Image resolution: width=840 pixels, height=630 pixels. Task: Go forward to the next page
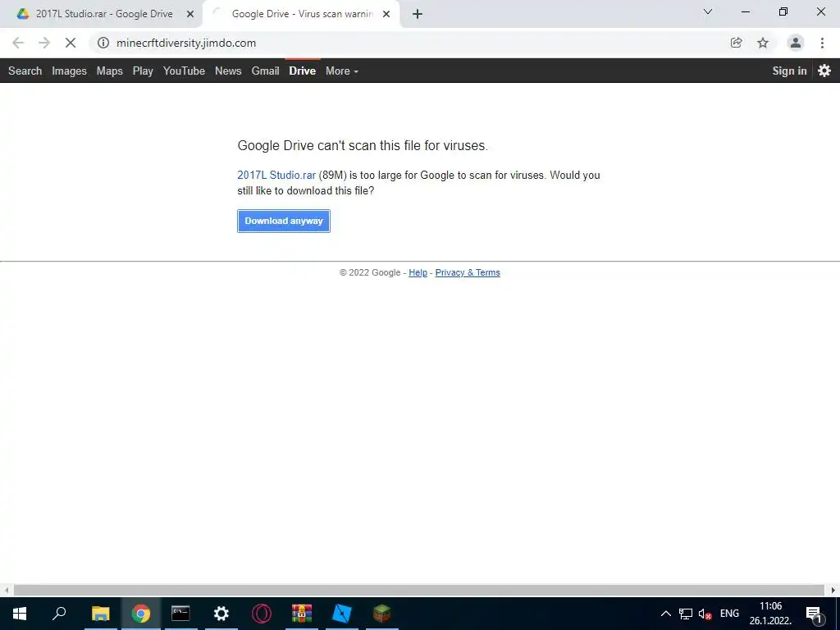tap(44, 43)
